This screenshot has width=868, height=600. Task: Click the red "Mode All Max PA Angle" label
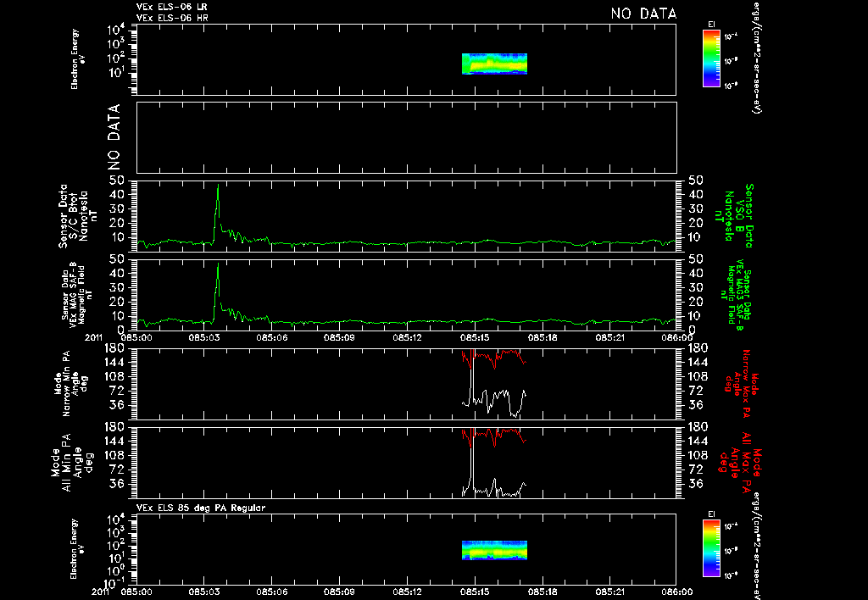(740, 462)
